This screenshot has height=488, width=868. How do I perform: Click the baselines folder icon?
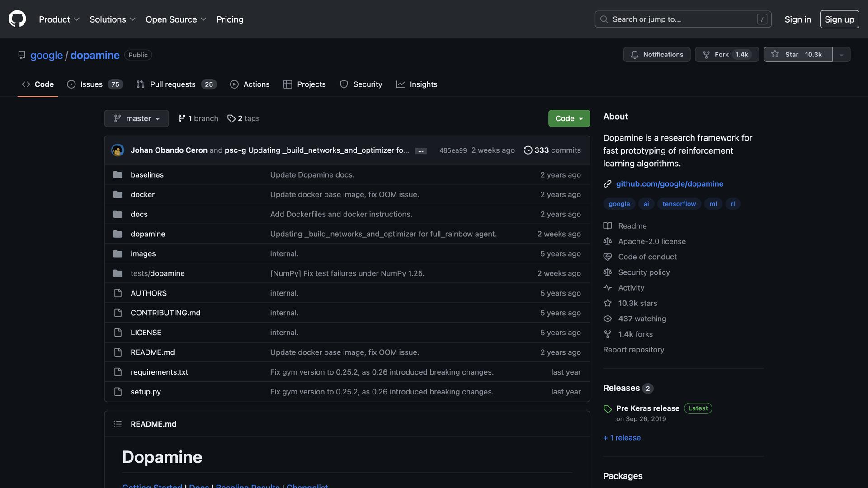click(x=118, y=174)
